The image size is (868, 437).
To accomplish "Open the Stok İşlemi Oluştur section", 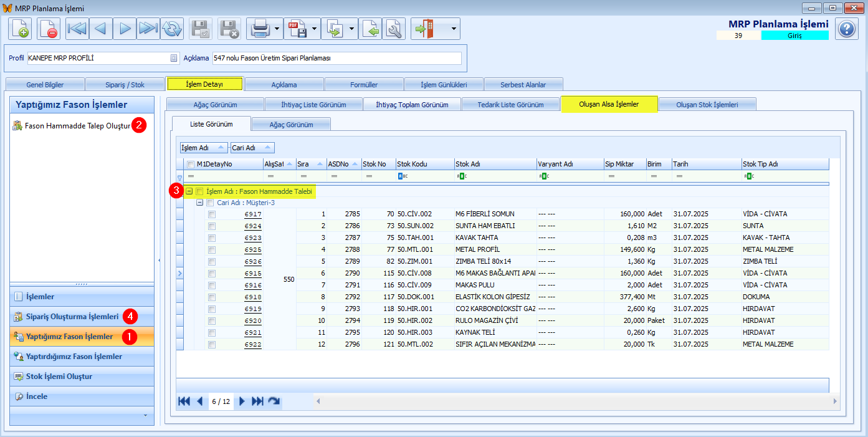I will tap(82, 377).
